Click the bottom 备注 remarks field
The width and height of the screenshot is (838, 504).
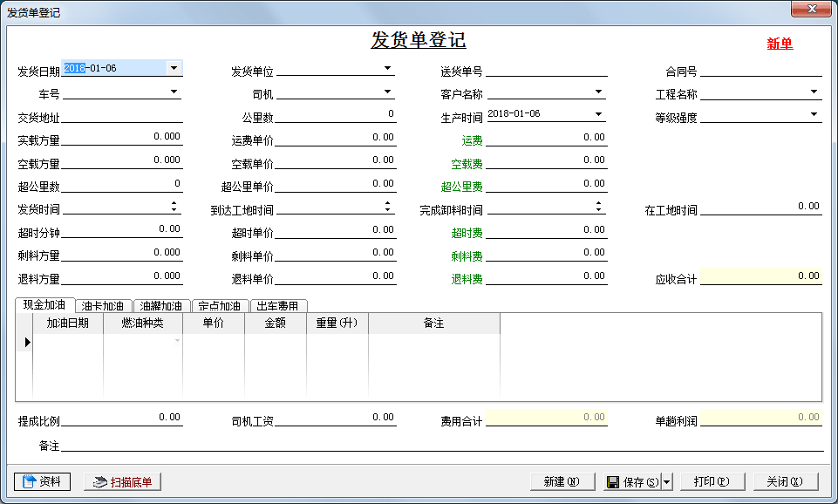442,445
